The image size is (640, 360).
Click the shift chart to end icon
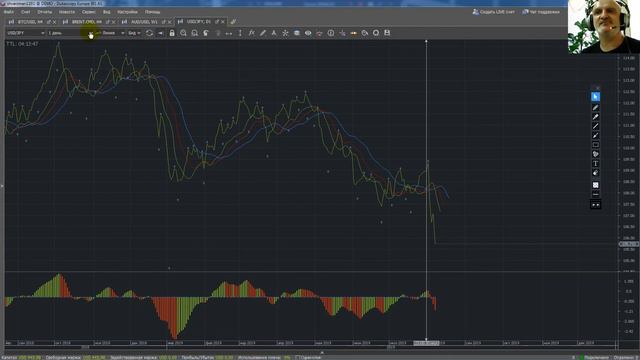(x=160, y=33)
